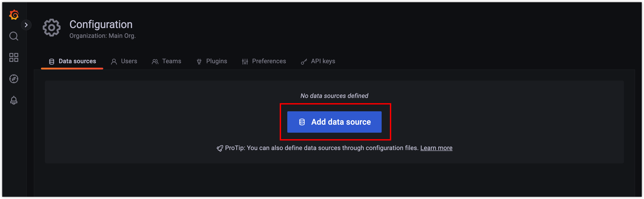Image resolution: width=644 pixels, height=199 pixels.
Task: Follow the Learn more link
Action: click(x=436, y=148)
